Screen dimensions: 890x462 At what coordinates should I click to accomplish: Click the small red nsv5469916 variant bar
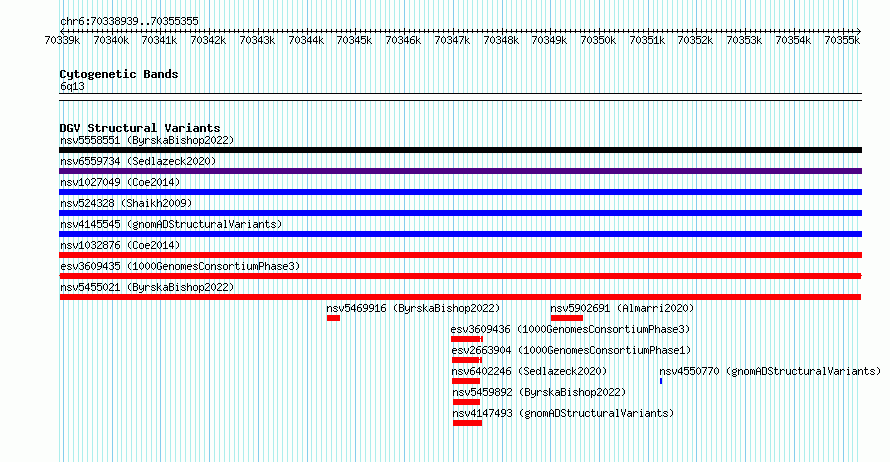pyautogui.click(x=333, y=318)
